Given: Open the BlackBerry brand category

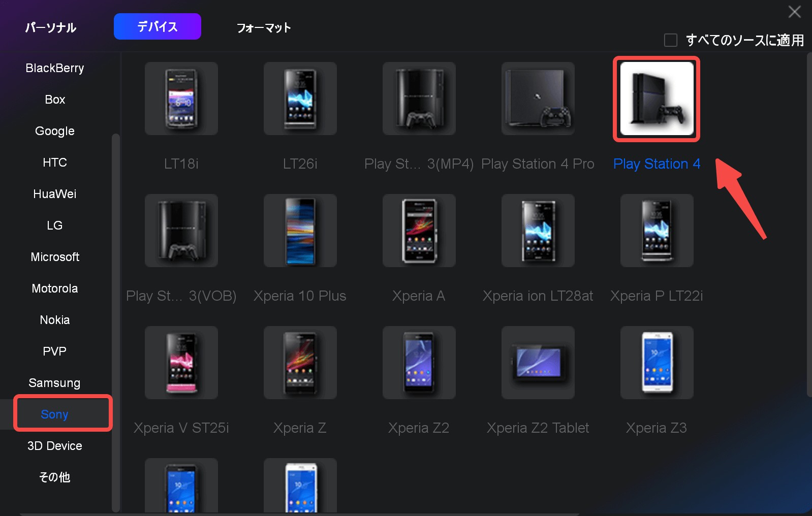Looking at the screenshot, I should pos(55,68).
